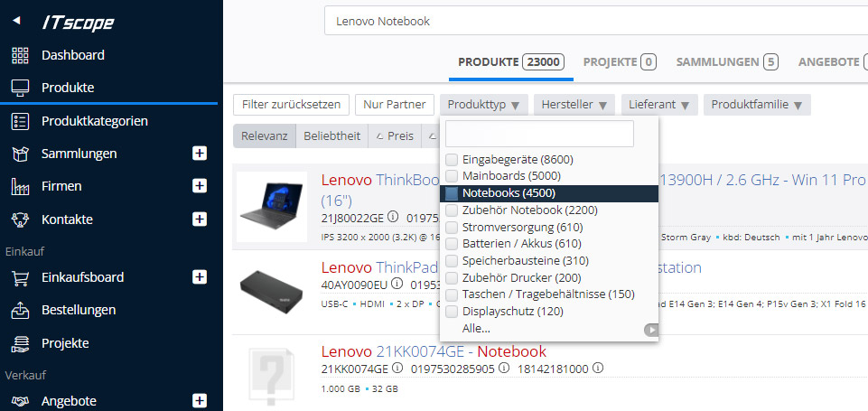Image resolution: width=868 pixels, height=411 pixels.
Task: Show info for EAN 0197530285905
Action: pos(504,368)
